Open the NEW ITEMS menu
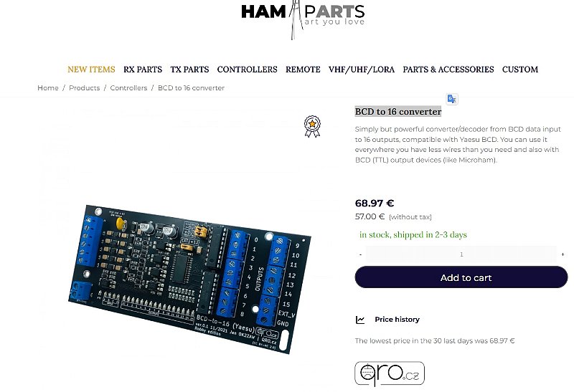 tap(91, 70)
